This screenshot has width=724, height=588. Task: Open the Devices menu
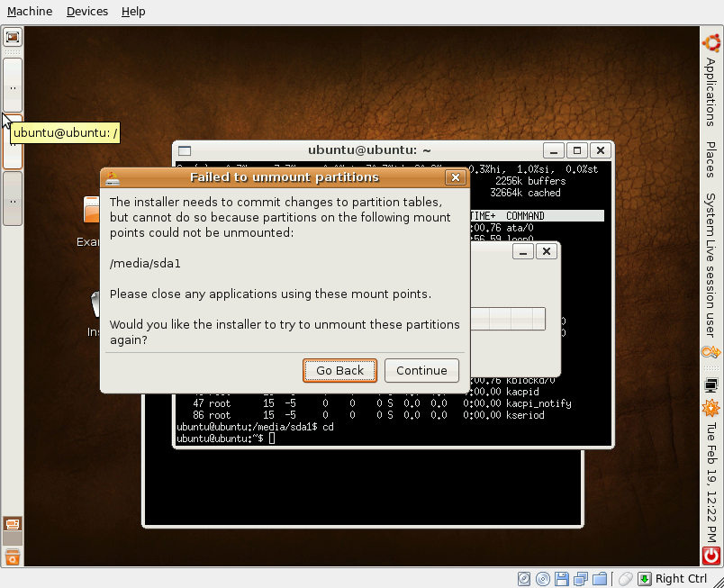(x=87, y=11)
